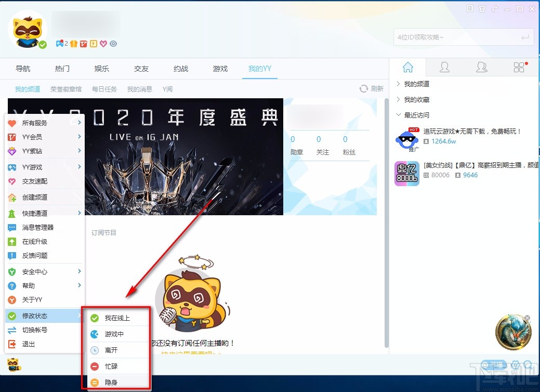Set status to 离开
Viewport: 540px width, 392px height.
click(x=116, y=350)
